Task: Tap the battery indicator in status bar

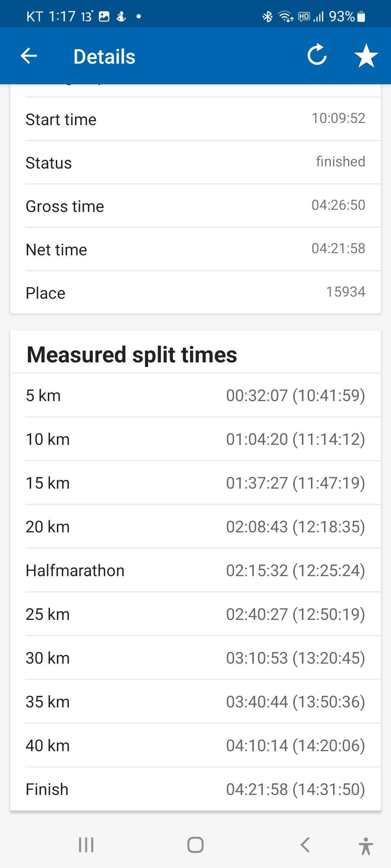Action: 361,16
